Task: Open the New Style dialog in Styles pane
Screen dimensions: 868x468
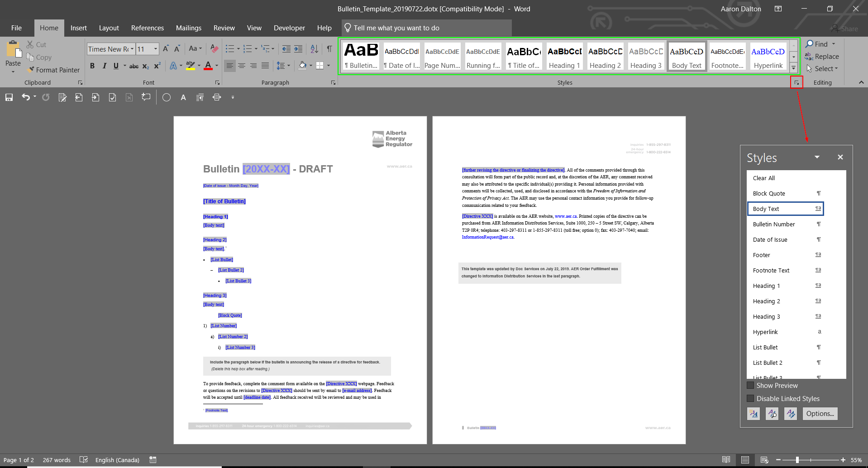Action: [x=753, y=413]
